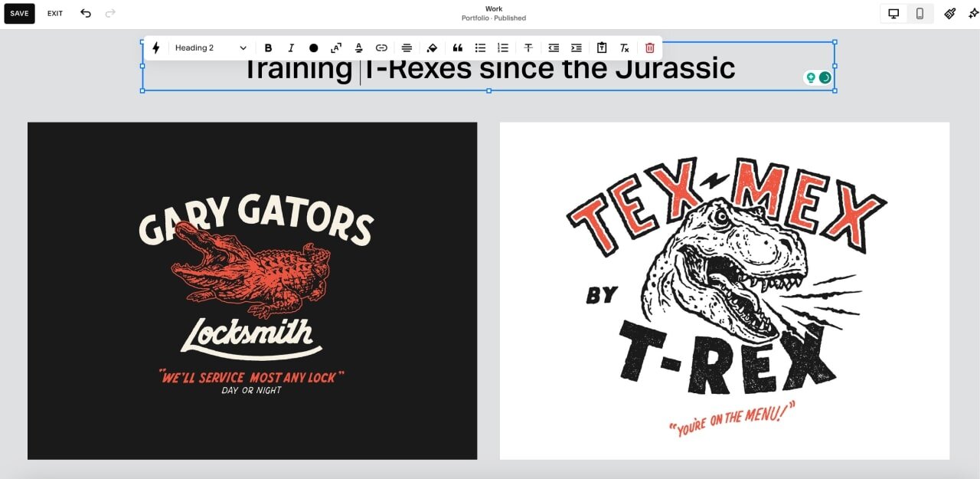
Task: Decrease indent of the text
Action: [554, 48]
